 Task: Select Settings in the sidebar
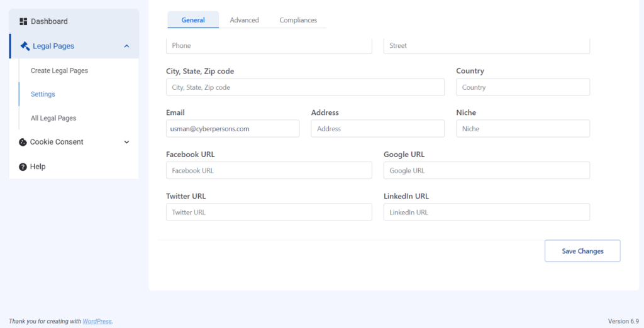(43, 94)
